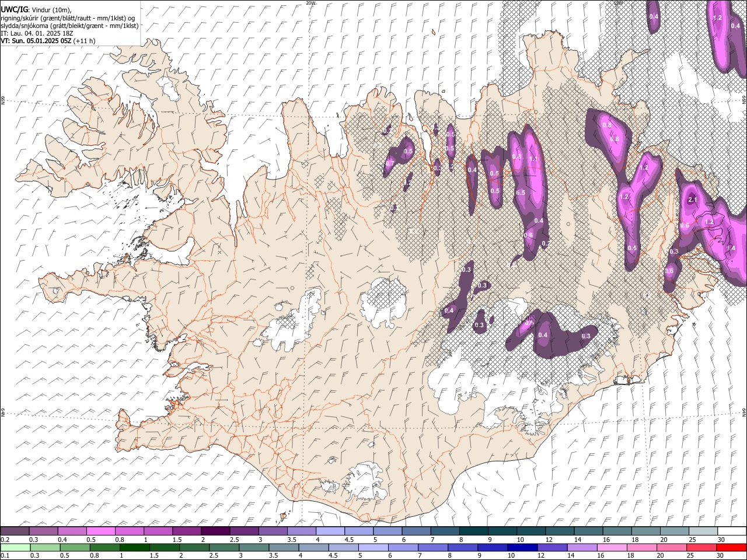
Task: Select the light pink 16 swatch in bottom legend row
Action: click(612, 548)
